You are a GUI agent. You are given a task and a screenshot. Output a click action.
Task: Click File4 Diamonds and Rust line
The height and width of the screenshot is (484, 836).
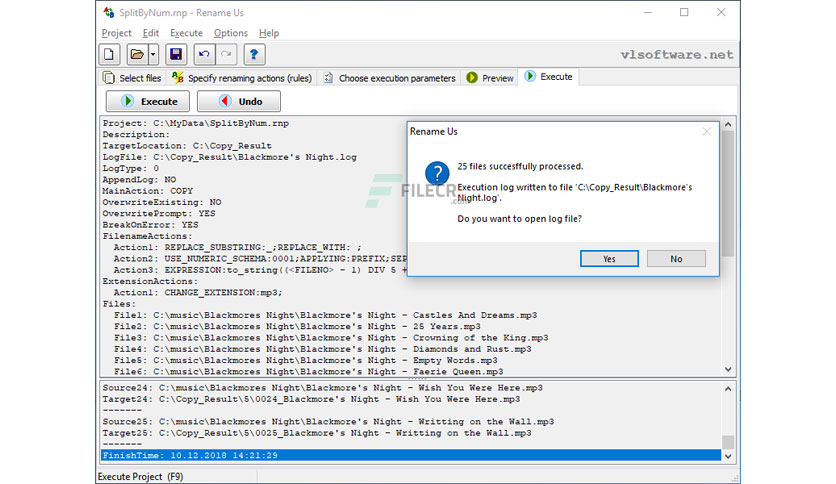[x=323, y=349]
